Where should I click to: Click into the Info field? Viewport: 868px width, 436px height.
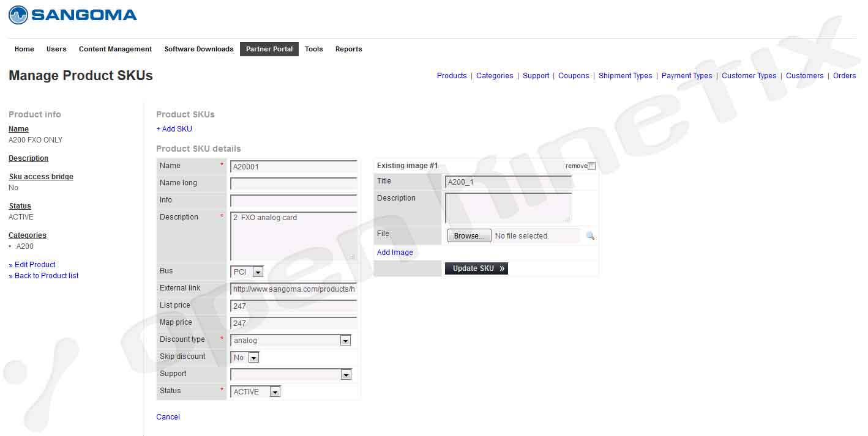coord(294,201)
